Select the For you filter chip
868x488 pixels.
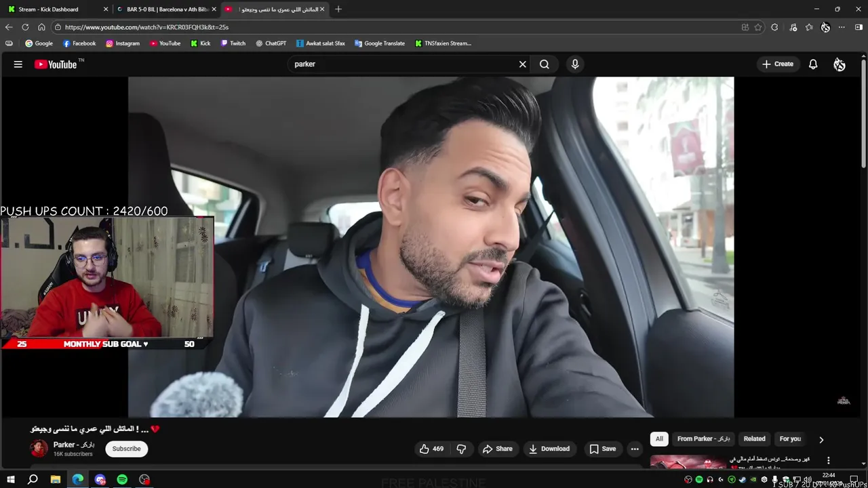click(790, 439)
